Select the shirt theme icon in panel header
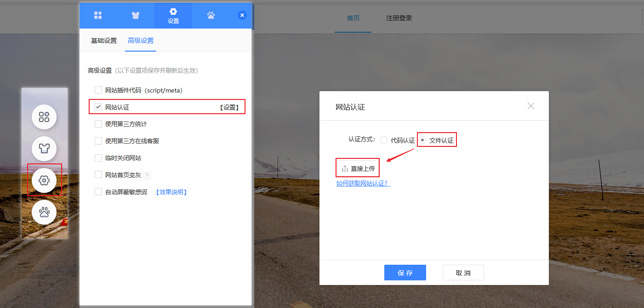This screenshot has height=308, width=644. click(x=136, y=15)
